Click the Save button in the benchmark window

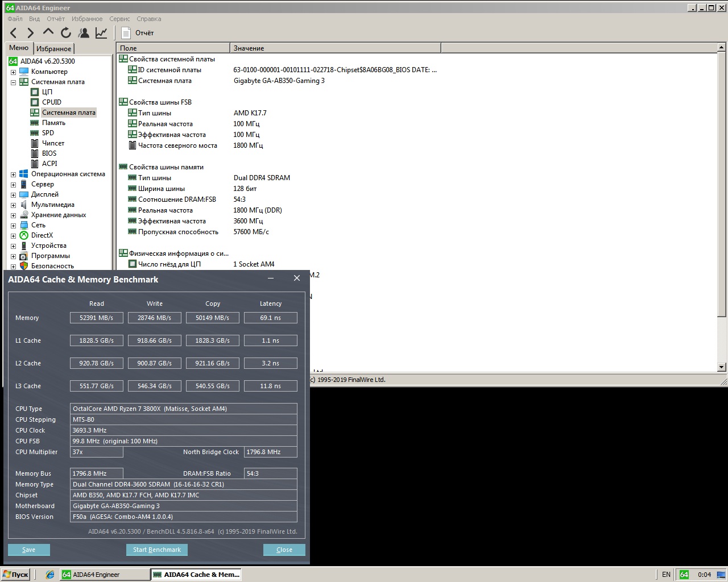coord(29,550)
